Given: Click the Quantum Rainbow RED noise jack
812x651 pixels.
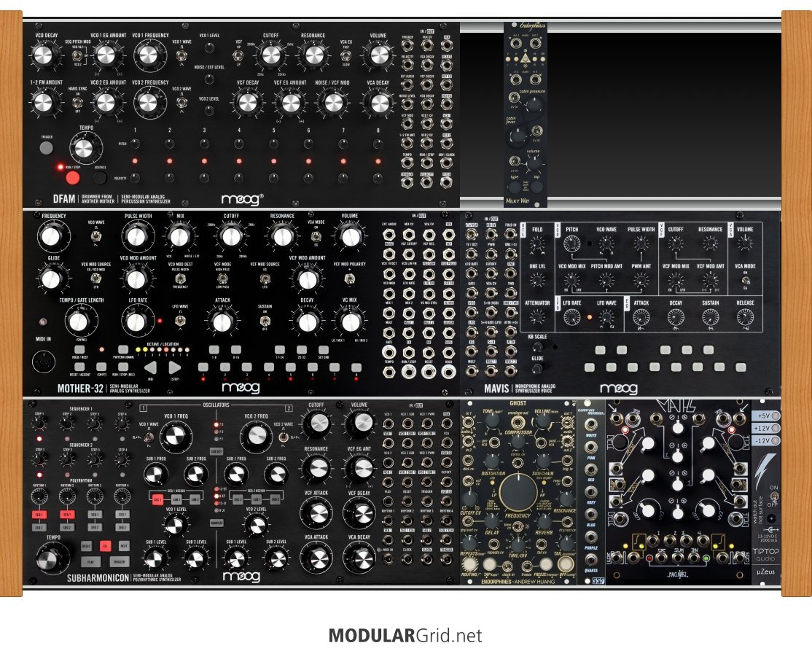Looking at the screenshot, I should click(x=590, y=469).
